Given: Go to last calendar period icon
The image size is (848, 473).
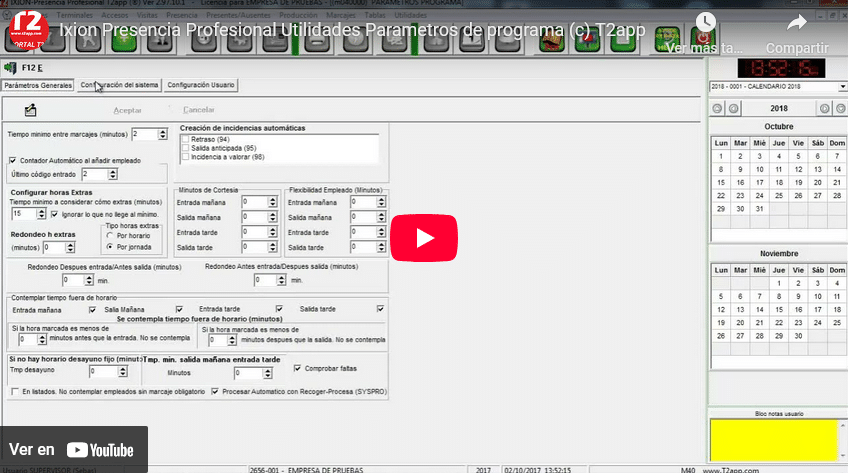Looking at the screenshot, I should click(x=840, y=109).
